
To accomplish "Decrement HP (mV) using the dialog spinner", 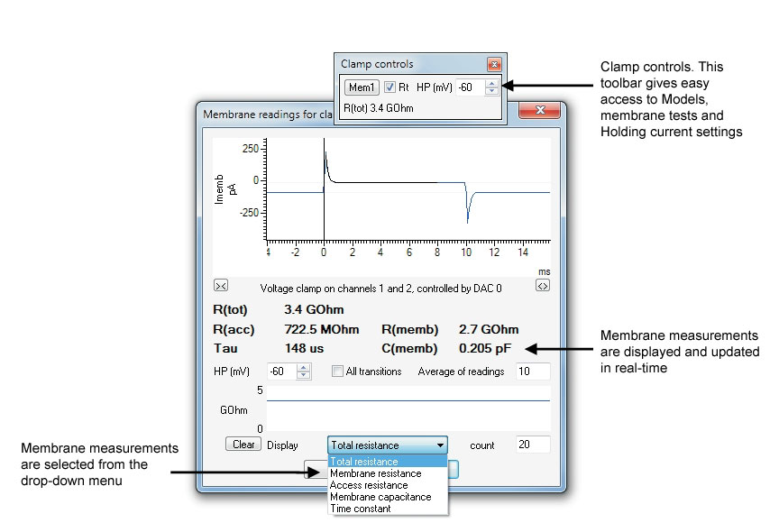I will [x=303, y=374].
